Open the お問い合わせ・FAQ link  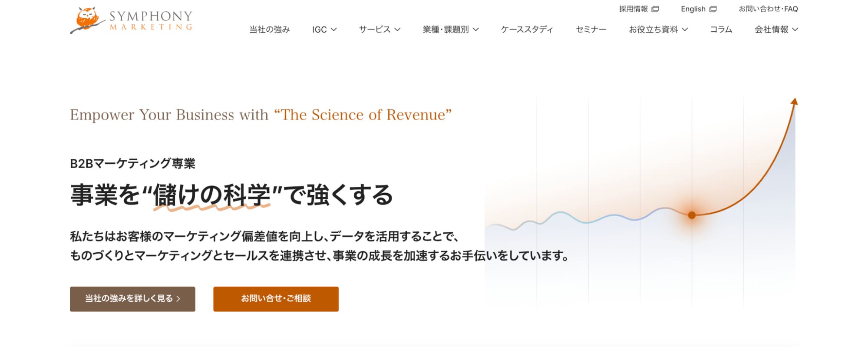point(768,9)
